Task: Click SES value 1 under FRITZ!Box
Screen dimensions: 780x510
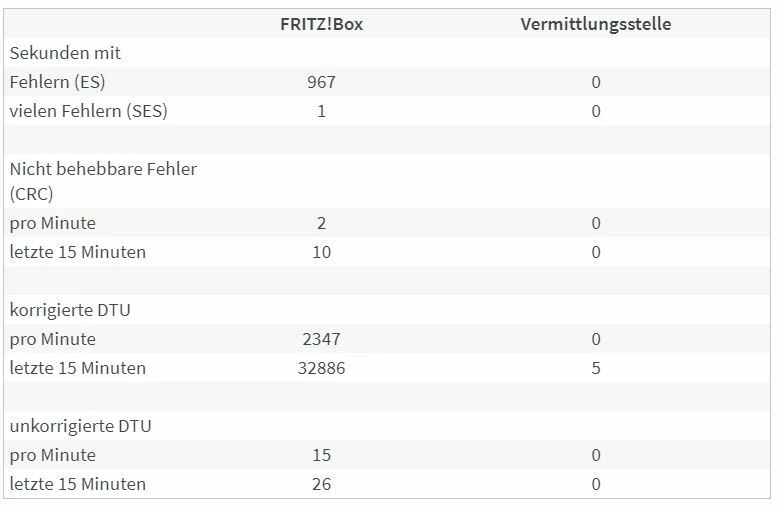Action: coord(321,111)
